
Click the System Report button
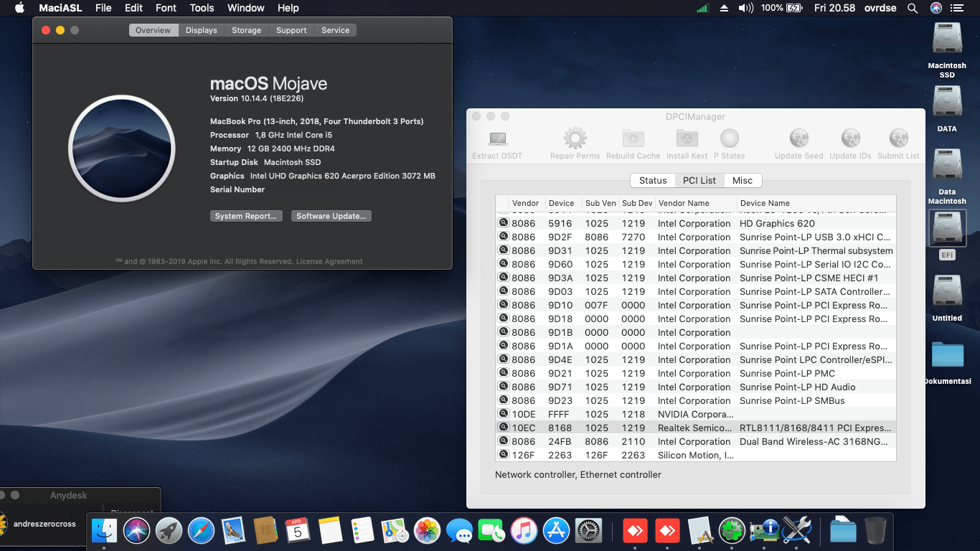246,216
